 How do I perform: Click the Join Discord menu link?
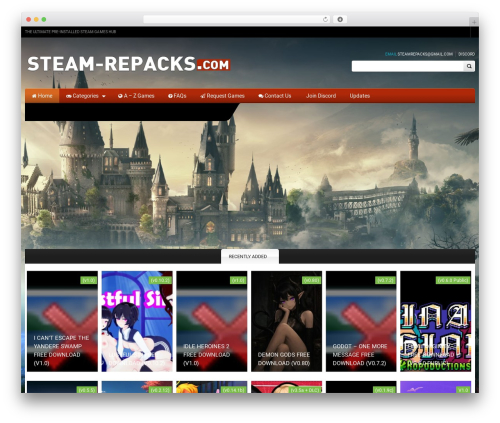click(x=321, y=96)
